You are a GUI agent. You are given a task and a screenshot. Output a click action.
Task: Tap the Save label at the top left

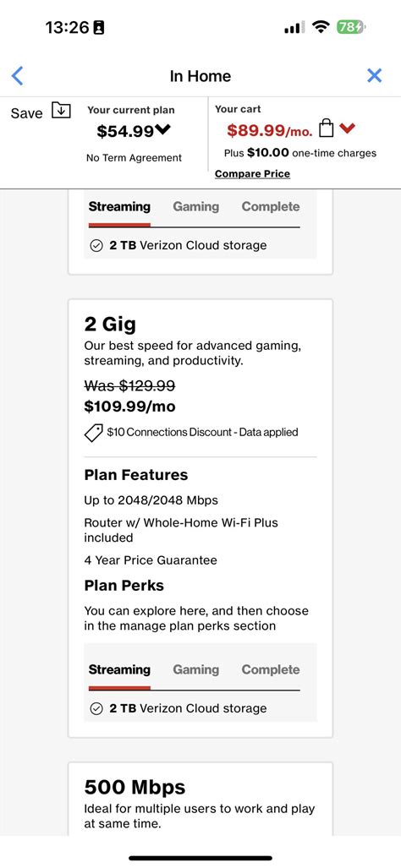(26, 113)
